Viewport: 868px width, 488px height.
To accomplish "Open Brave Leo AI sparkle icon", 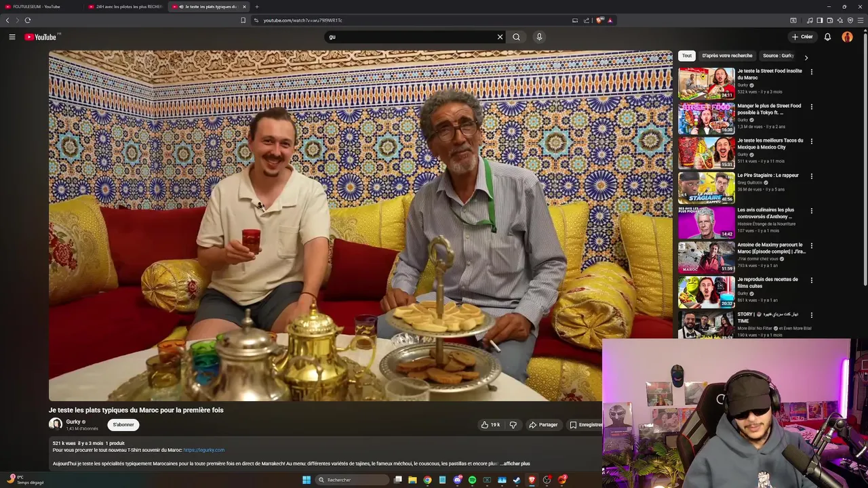I will tap(840, 20).
